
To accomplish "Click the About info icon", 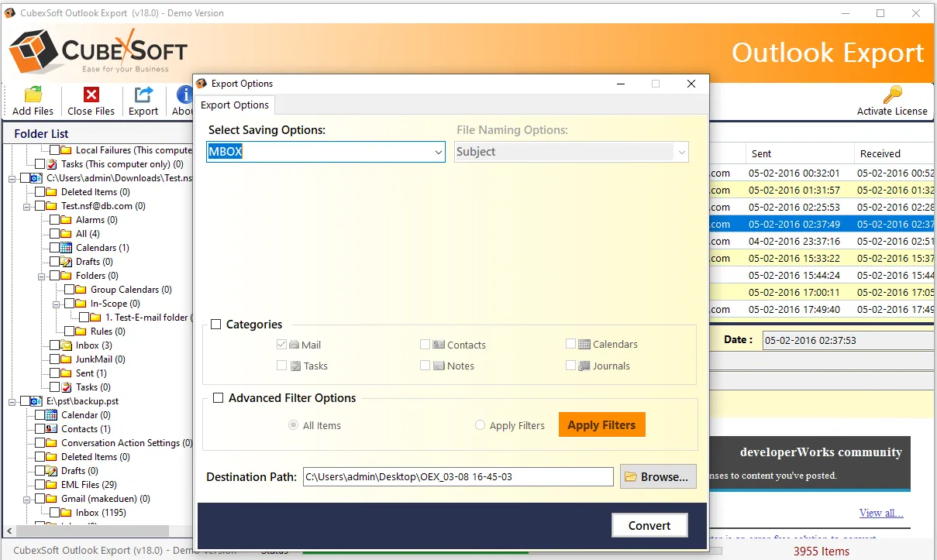I will [x=184, y=94].
